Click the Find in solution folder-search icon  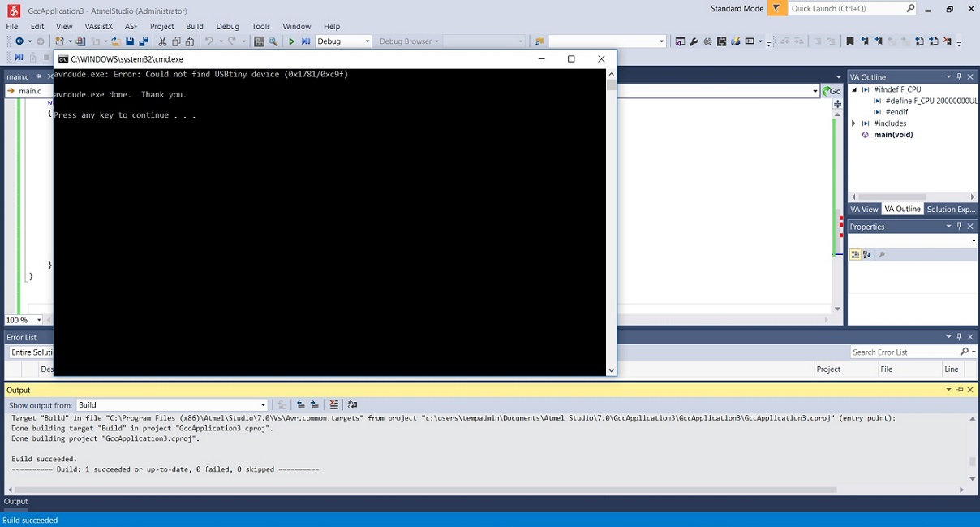point(539,41)
